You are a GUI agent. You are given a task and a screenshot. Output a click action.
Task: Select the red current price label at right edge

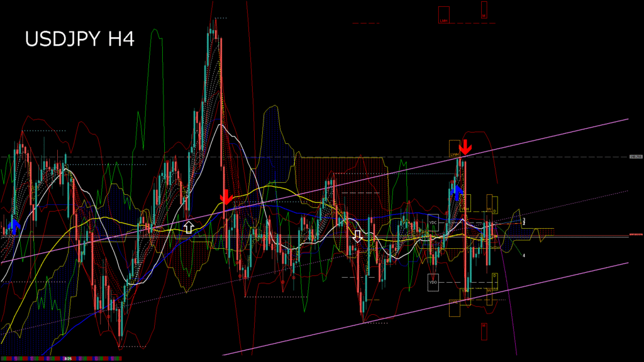click(636, 234)
